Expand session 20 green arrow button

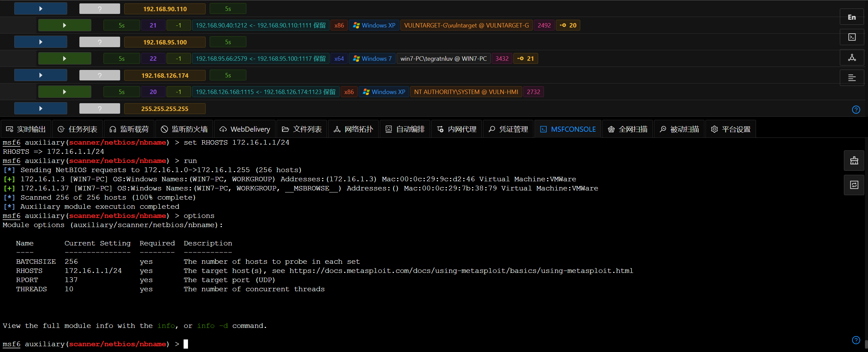64,92
